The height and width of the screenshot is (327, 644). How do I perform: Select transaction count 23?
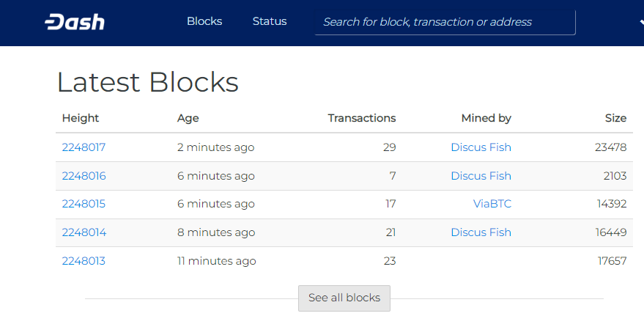point(389,261)
